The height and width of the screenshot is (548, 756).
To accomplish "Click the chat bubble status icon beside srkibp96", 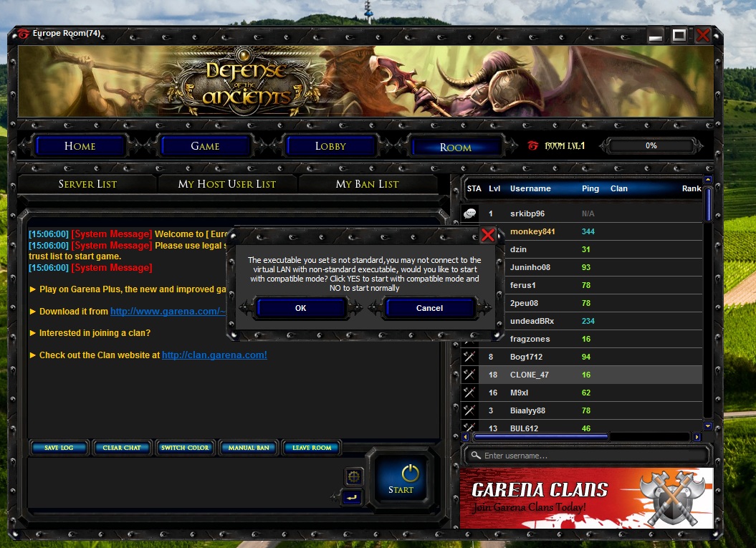I will [x=469, y=213].
